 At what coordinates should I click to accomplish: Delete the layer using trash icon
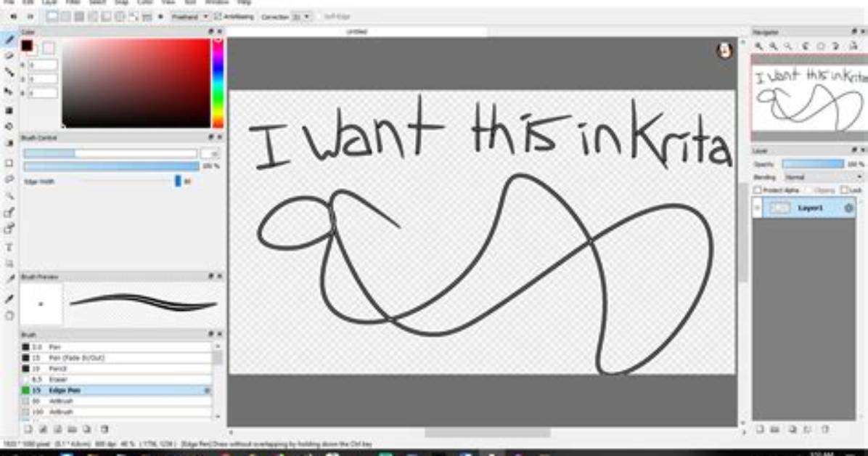[x=825, y=429]
